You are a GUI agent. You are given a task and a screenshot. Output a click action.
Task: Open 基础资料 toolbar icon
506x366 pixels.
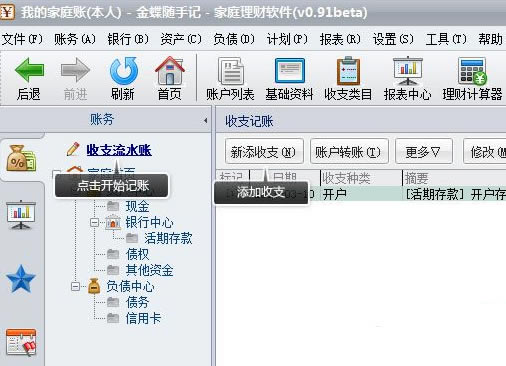pyautogui.click(x=290, y=71)
